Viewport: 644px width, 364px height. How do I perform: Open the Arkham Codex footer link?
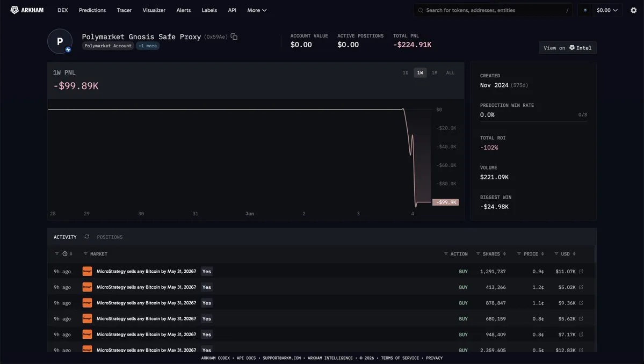(x=215, y=358)
